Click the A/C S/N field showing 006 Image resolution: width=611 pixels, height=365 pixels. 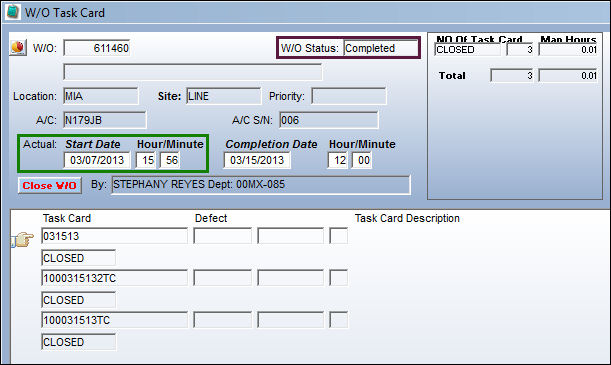coord(329,120)
